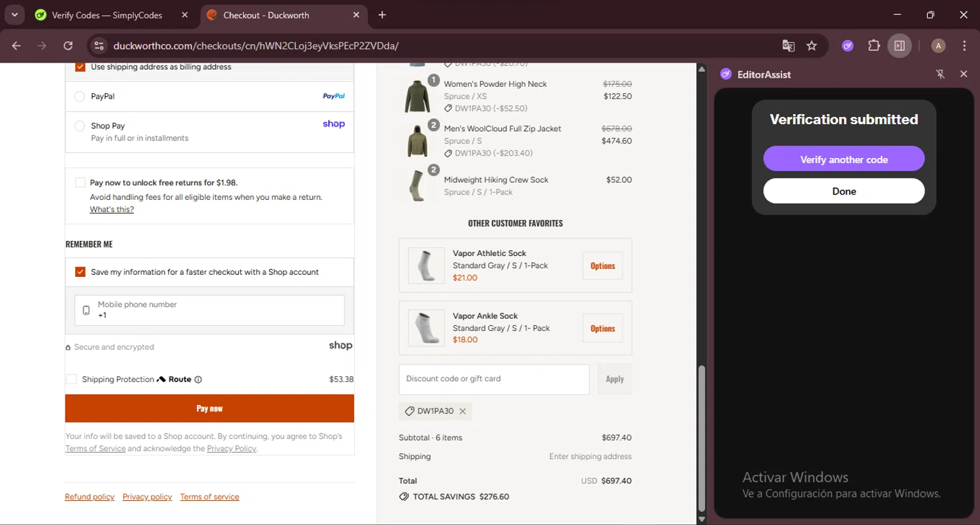Click the $53.38 shipping protection price

click(x=342, y=379)
